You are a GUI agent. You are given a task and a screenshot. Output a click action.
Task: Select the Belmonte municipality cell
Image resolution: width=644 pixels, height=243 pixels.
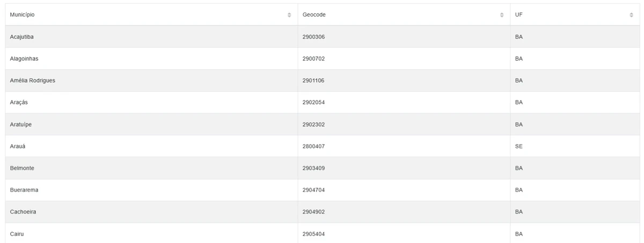tap(151, 168)
